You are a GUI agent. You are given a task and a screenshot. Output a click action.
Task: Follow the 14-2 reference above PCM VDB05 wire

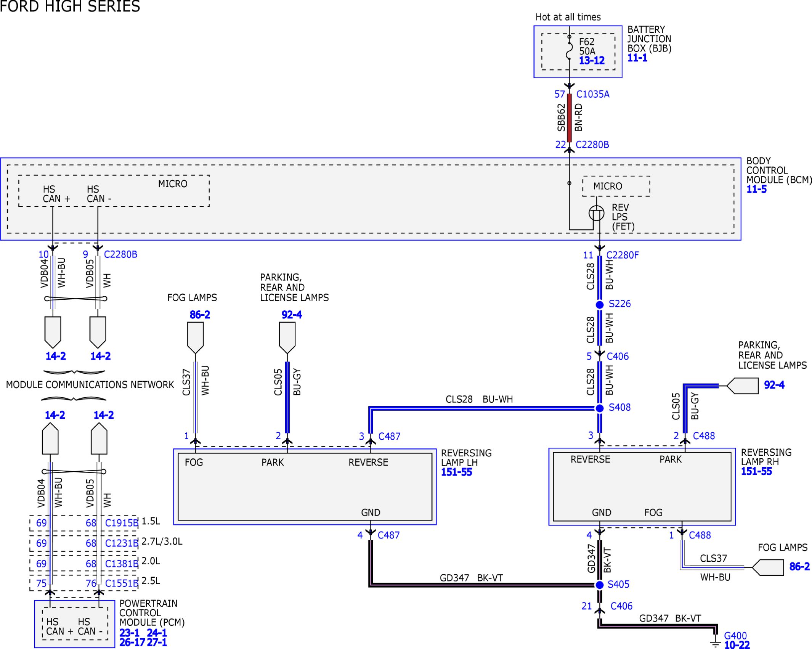coord(104,415)
